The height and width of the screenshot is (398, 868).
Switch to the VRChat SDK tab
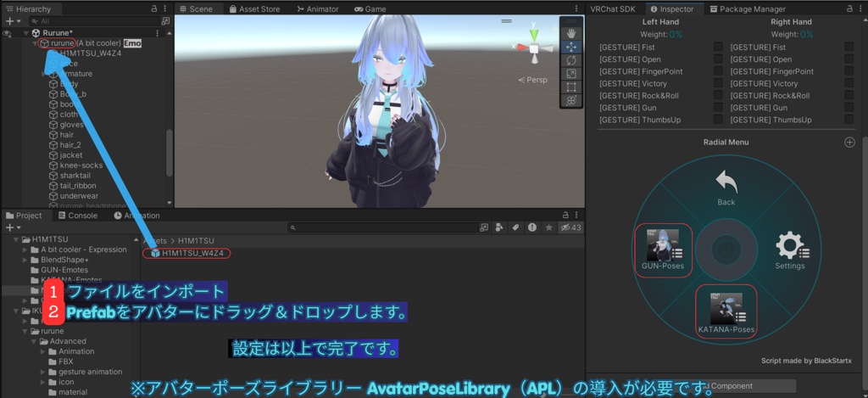tap(613, 8)
